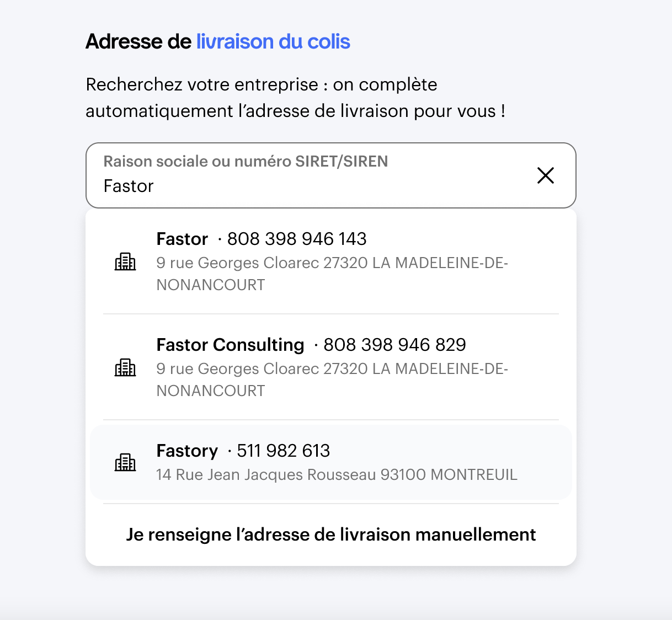Click SIRET number 808 398 946 143
The height and width of the screenshot is (620, 672).
(x=297, y=239)
